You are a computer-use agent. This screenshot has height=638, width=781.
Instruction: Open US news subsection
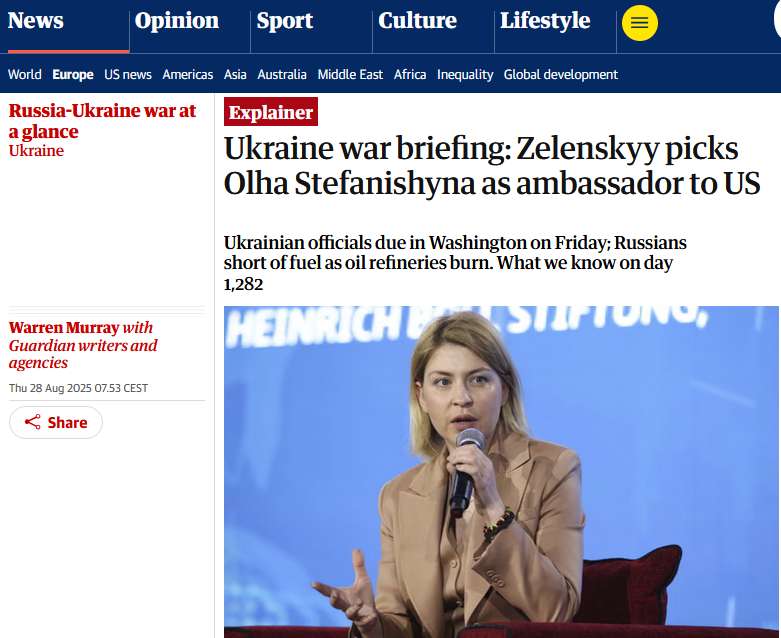coord(128,74)
